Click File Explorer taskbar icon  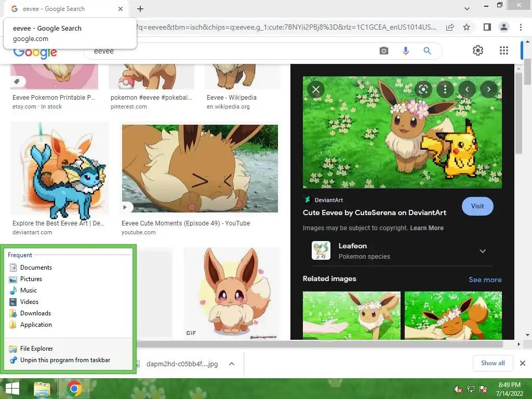pos(42,389)
